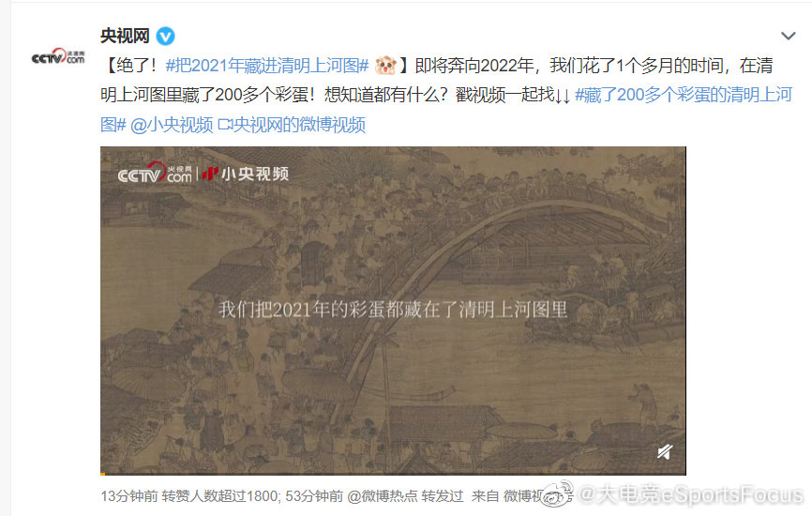The height and width of the screenshot is (516, 812).
Task: Click the dog emoji in the post text
Action: tap(385, 66)
